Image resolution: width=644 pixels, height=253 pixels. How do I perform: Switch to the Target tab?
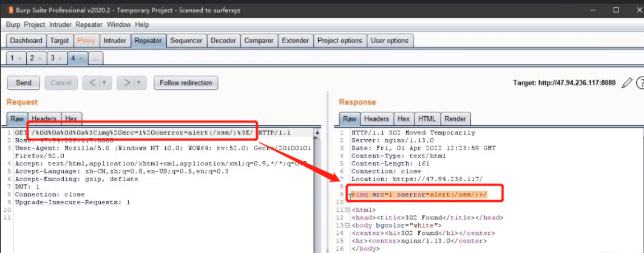pyautogui.click(x=59, y=41)
